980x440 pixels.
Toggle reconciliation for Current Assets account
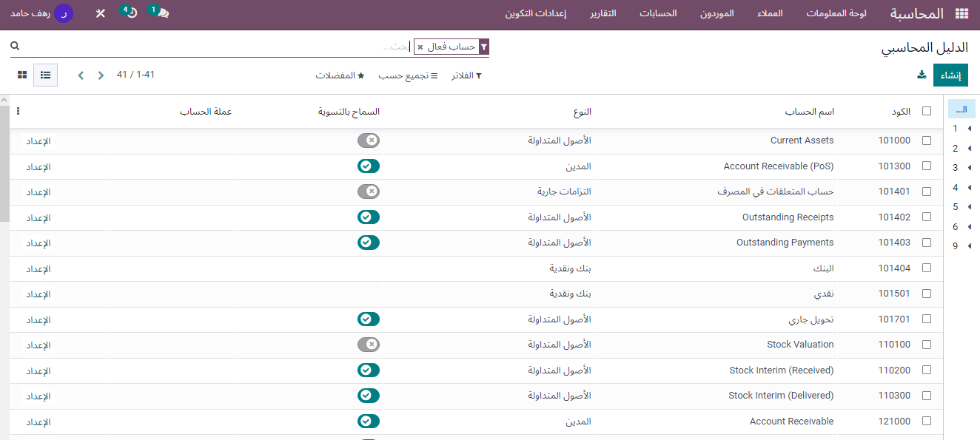tap(368, 141)
